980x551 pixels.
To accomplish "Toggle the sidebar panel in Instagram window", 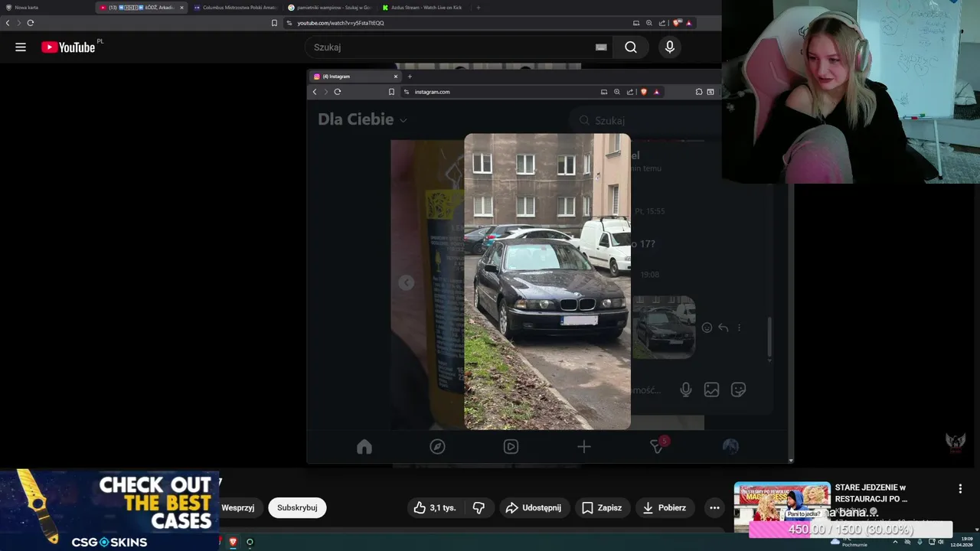I will point(710,92).
